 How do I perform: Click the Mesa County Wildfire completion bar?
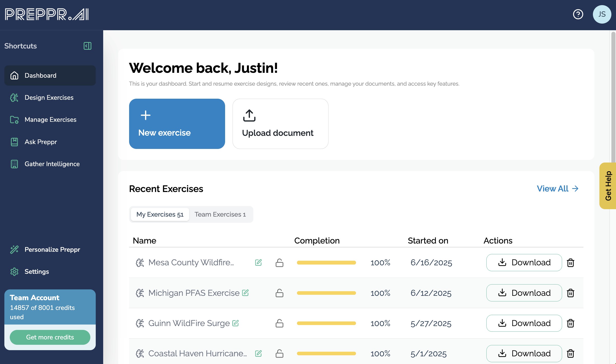coord(326,262)
